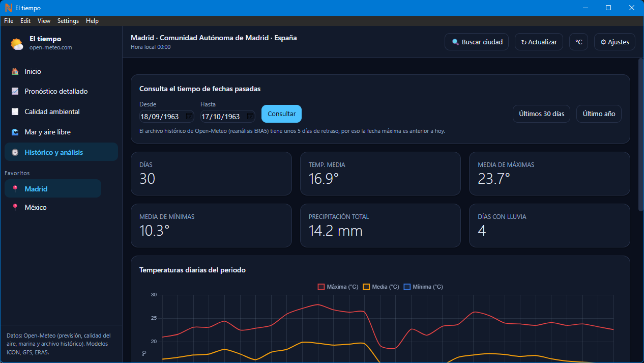The height and width of the screenshot is (363, 644).
Task: Click the Actualizar button
Action: 539,42
